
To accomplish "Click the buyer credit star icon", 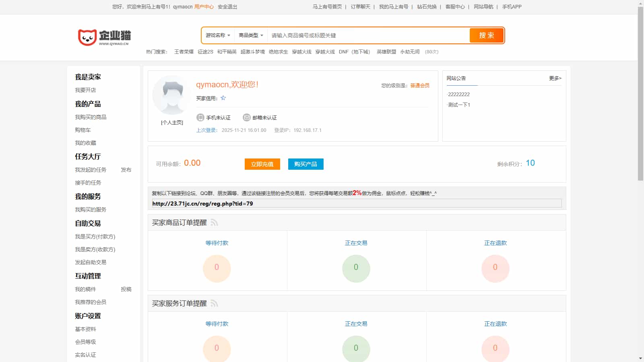I will tap(223, 98).
